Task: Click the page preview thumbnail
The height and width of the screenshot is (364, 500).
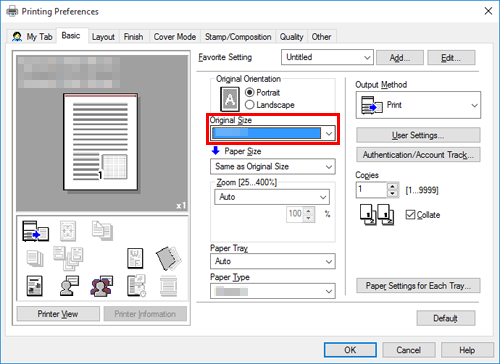Action: [x=100, y=142]
